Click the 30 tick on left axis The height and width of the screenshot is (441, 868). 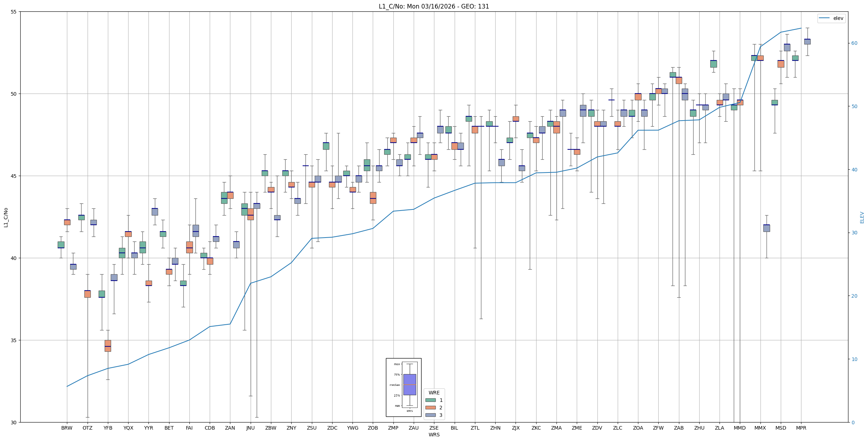pos(14,422)
